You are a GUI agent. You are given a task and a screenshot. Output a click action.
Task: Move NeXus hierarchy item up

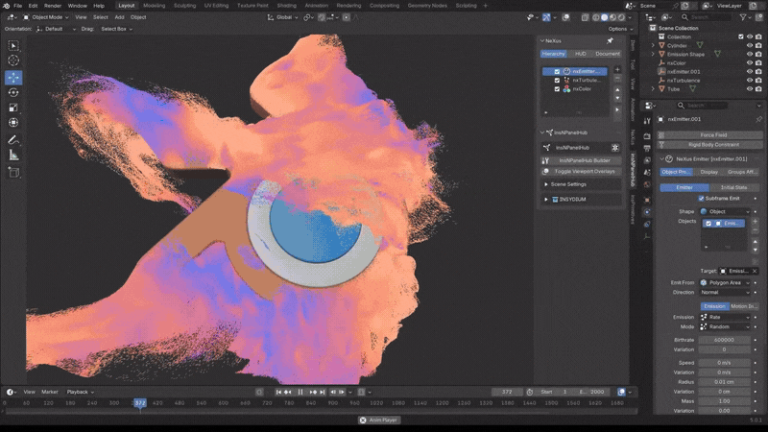tap(617, 90)
